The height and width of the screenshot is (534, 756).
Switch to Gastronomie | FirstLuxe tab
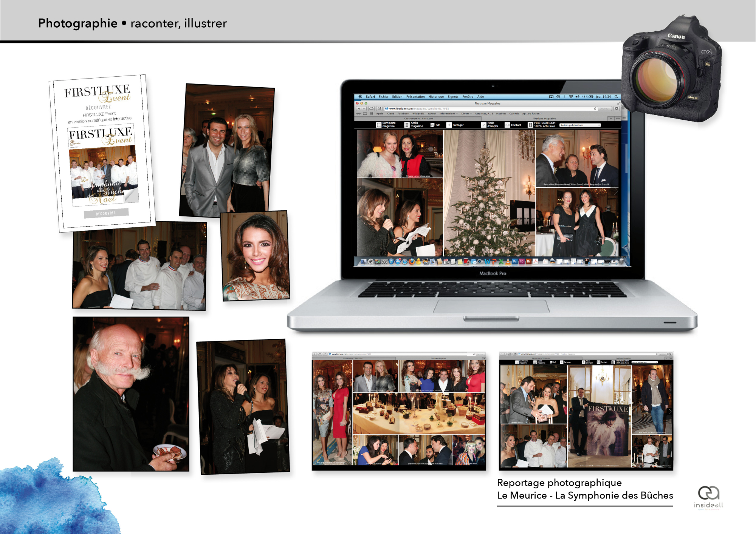click(x=418, y=119)
